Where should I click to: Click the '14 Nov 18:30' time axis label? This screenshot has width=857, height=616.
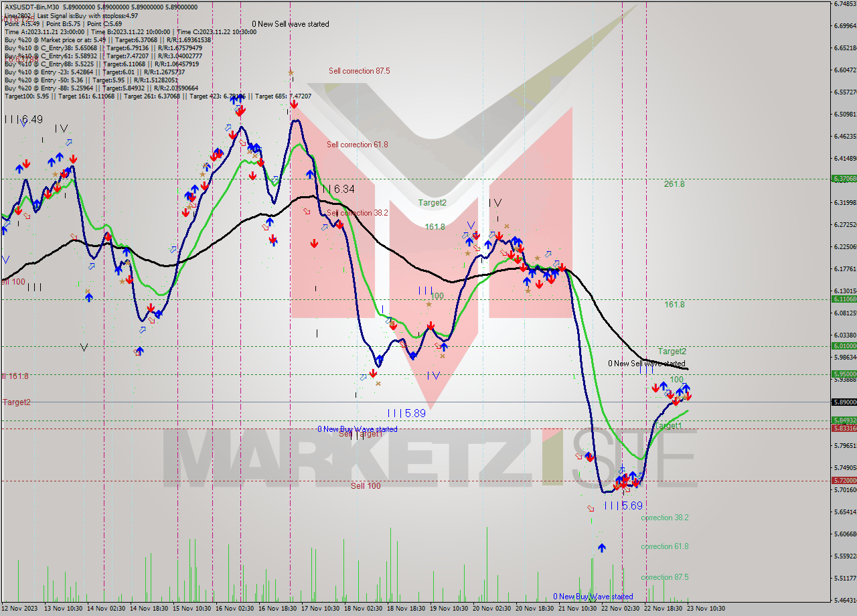click(x=149, y=609)
